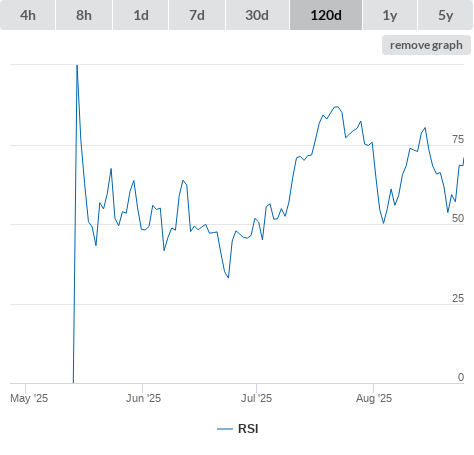
Task: Click the blue RSI legend line swatch
Action: tap(225, 429)
